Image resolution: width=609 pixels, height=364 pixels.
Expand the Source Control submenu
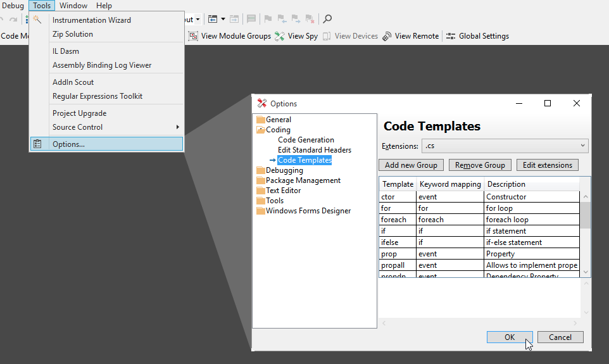tap(177, 127)
